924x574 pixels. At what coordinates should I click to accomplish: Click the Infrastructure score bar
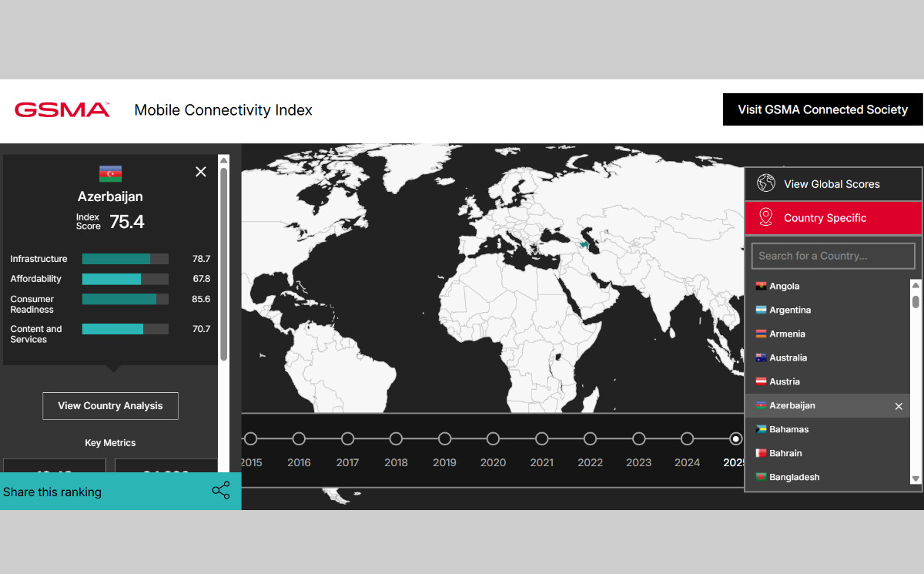click(x=126, y=259)
